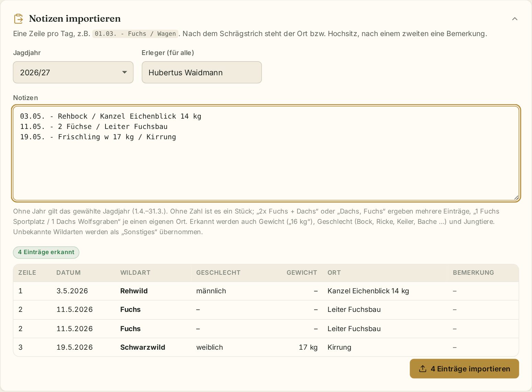The width and height of the screenshot is (532, 392).
Task: Click the Ort cell Kanzel Eichenblick 14 kg
Action: click(x=368, y=291)
